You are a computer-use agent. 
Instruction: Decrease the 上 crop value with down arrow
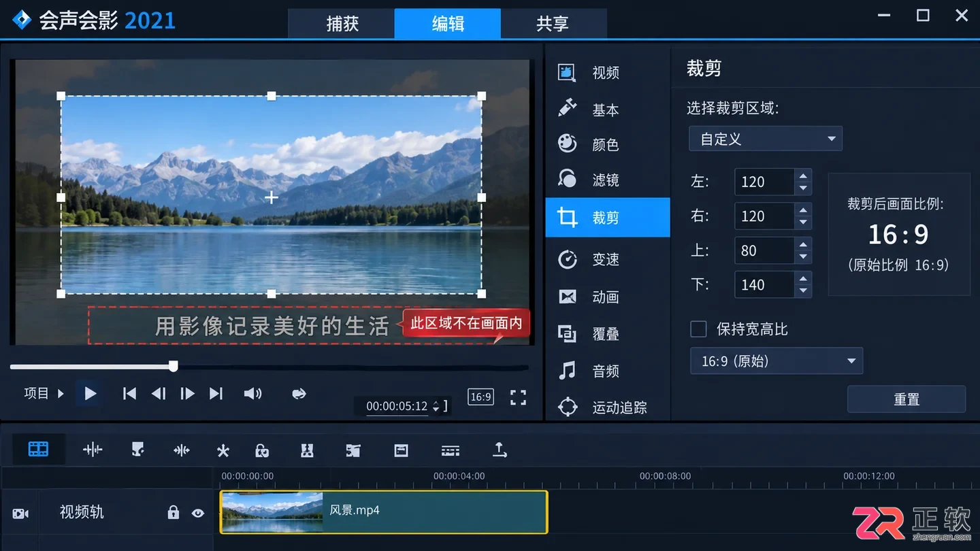tap(804, 257)
